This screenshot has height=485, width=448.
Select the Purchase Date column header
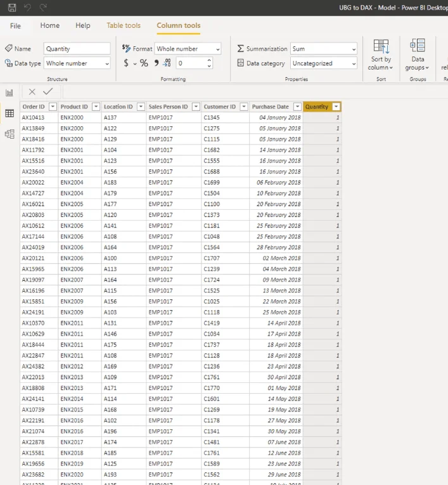[x=270, y=107]
